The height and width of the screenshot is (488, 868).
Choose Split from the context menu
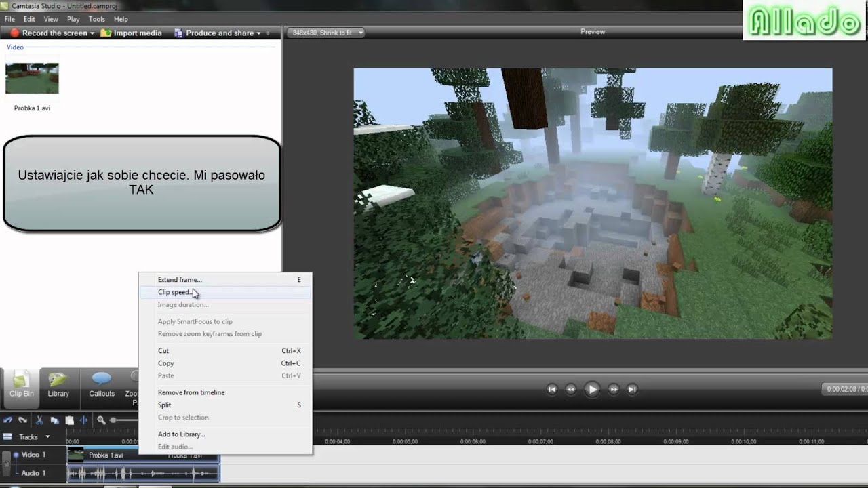click(225, 405)
